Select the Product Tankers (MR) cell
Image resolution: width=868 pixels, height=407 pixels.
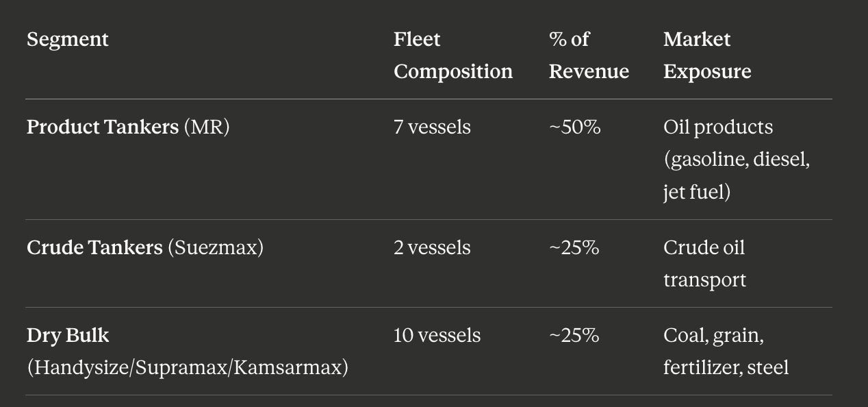click(128, 127)
